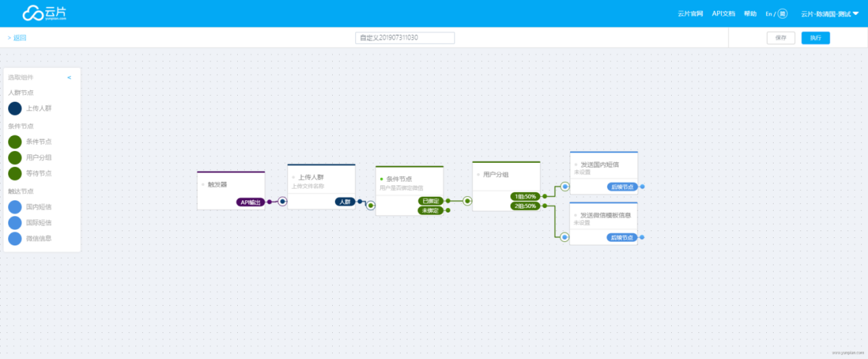868x359 pixels.
Task: Pick the 国内短信 blue circle icon
Action: point(15,207)
